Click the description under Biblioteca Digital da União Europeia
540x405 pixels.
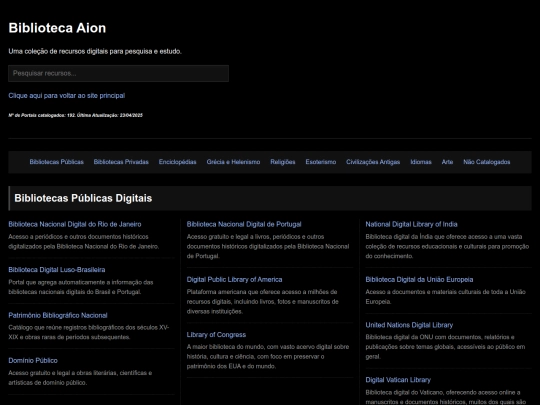point(446,297)
